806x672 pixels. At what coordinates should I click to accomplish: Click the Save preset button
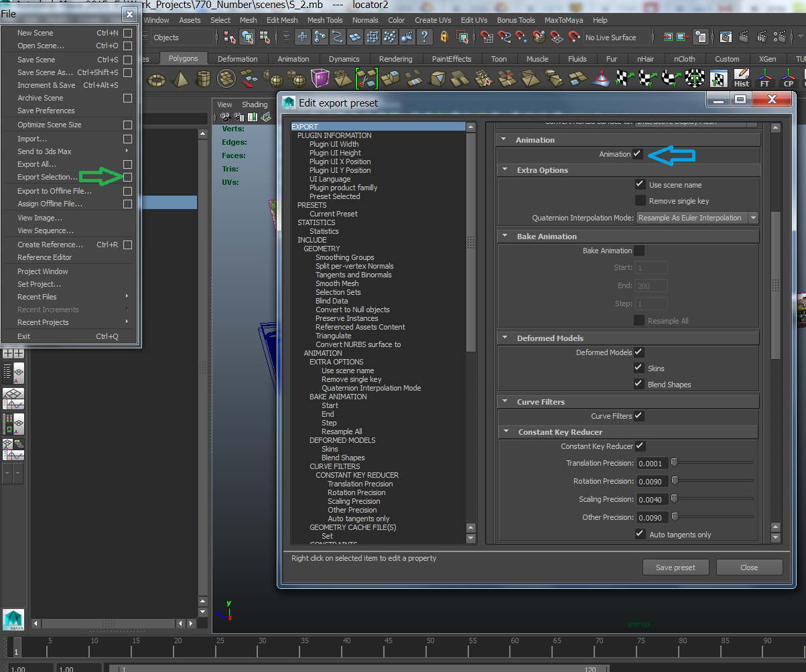(675, 567)
